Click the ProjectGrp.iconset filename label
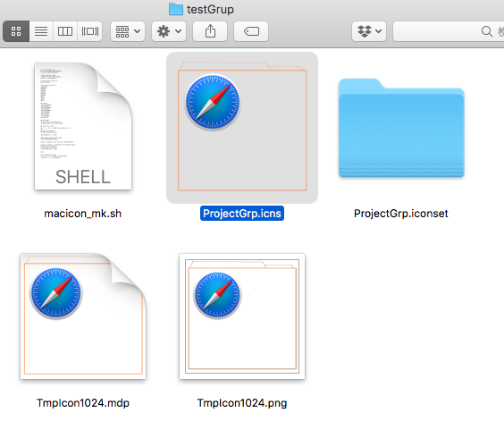This screenshot has width=504, height=438. pos(401,214)
